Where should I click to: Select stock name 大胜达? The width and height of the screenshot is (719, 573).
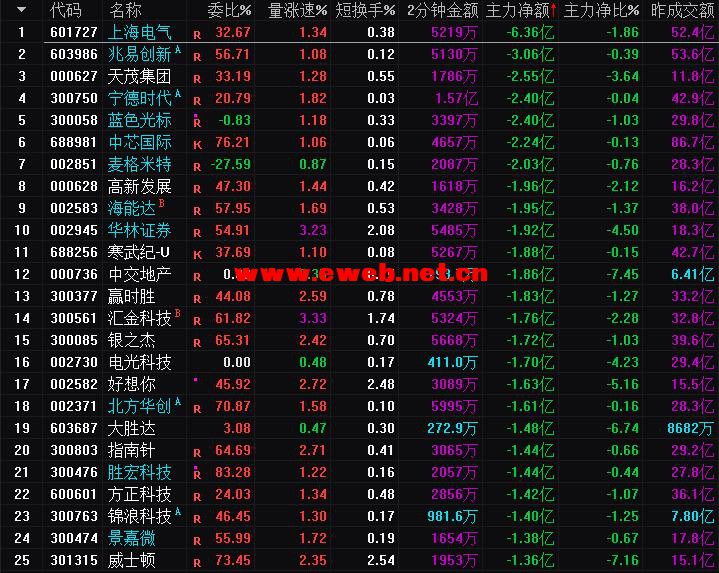132,428
